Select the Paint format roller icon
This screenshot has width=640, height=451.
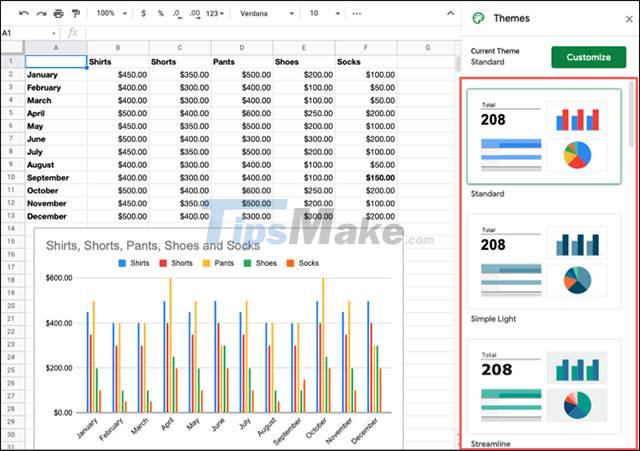click(76, 13)
